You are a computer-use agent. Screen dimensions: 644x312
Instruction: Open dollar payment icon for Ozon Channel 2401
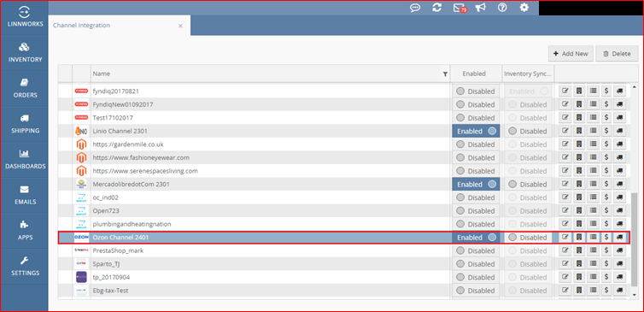tap(606, 237)
